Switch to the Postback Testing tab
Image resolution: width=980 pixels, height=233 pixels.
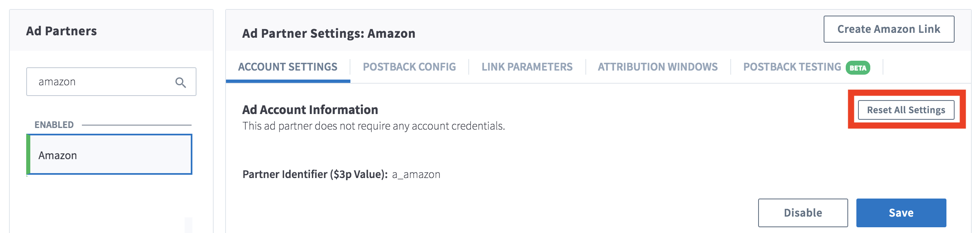coord(792,67)
